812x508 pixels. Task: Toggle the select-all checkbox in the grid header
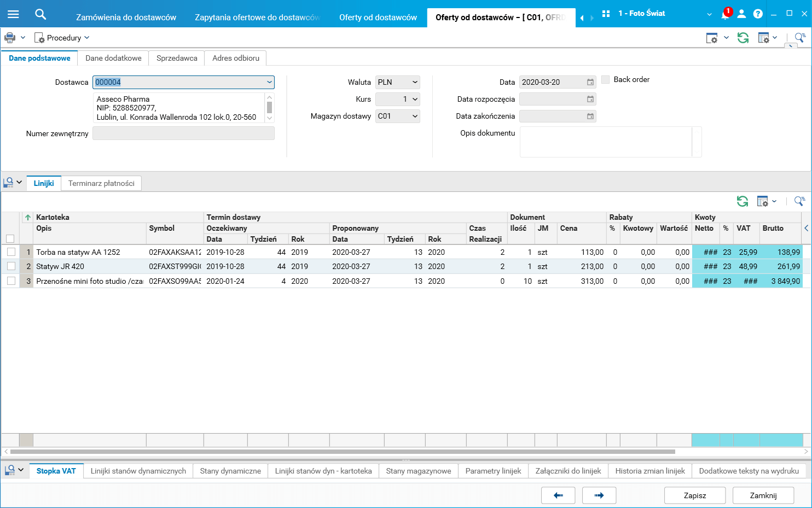pyautogui.click(x=10, y=238)
